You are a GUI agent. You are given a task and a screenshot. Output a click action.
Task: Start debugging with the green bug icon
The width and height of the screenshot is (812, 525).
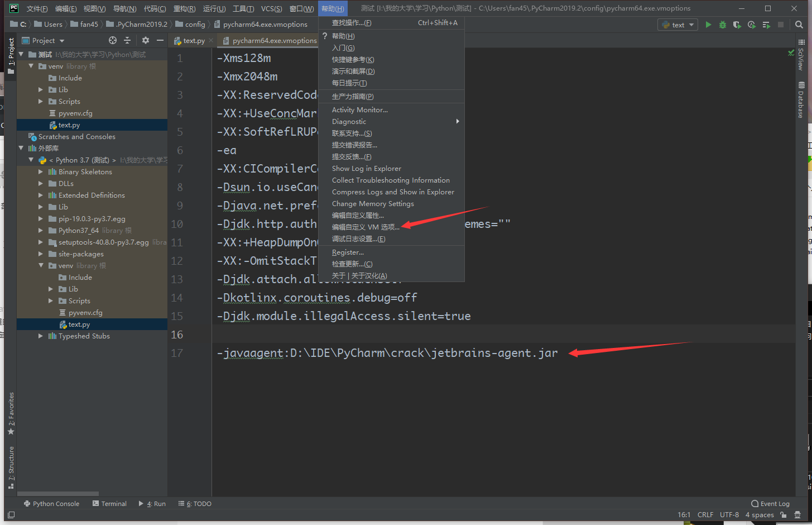coord(723,25)
